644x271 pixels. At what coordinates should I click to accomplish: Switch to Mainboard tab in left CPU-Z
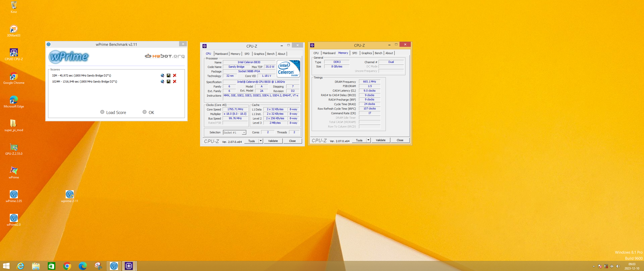pyautogui.click(x=221, y=54)
